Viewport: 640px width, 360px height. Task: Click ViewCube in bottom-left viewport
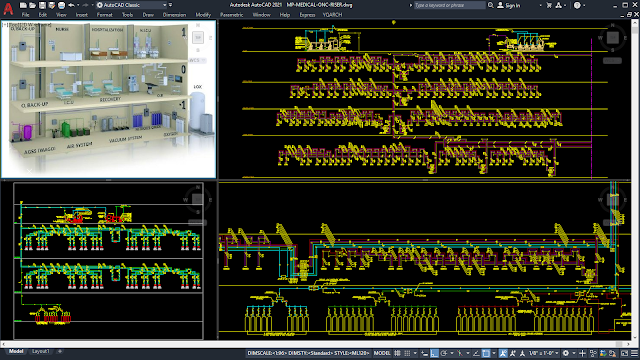click(x=198, y=199)
